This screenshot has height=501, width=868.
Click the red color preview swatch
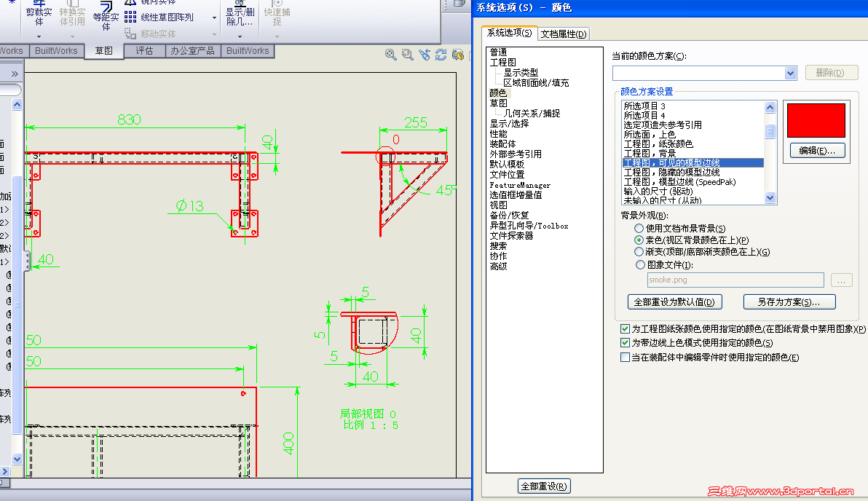816,120
